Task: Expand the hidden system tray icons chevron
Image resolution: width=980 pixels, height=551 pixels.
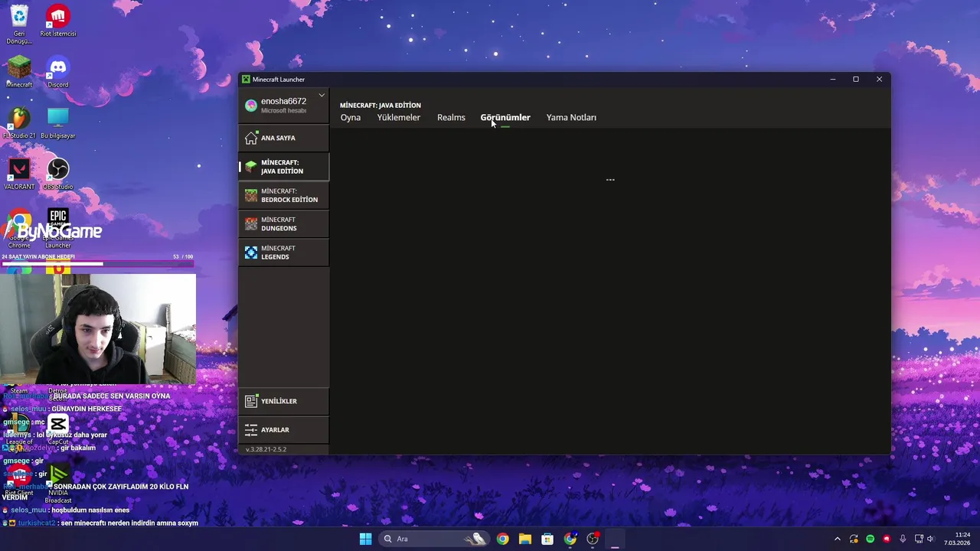Action: (x=838, y=539)
